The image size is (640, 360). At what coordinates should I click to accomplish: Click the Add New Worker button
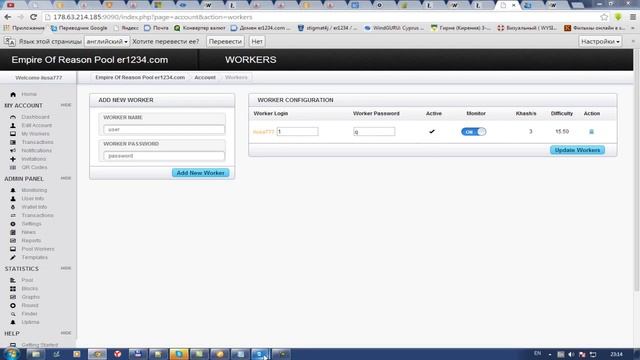click(x=200, y=173)
